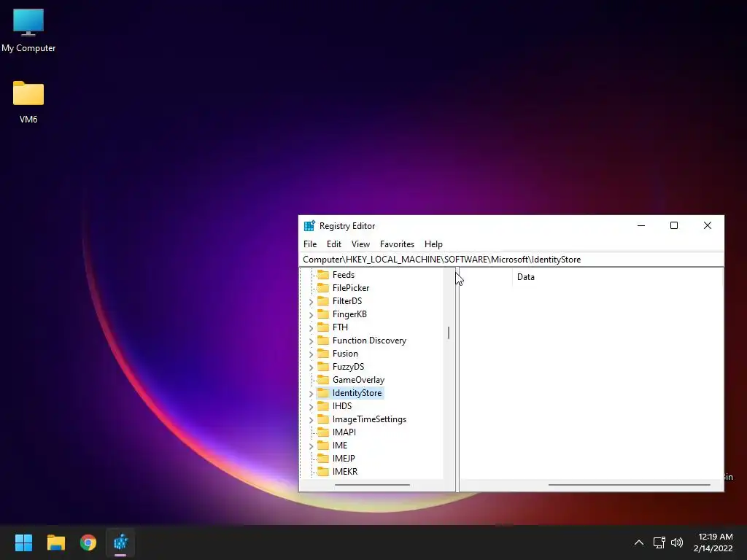Open the network status tray icon

[x=659, y=542]
